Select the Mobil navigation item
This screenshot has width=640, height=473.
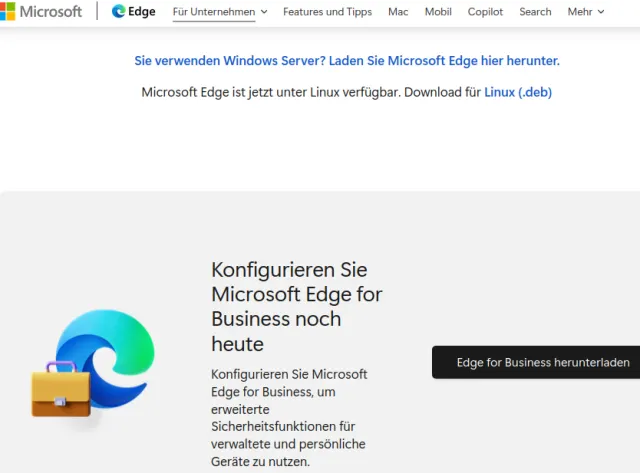click(x=438, y=12)
